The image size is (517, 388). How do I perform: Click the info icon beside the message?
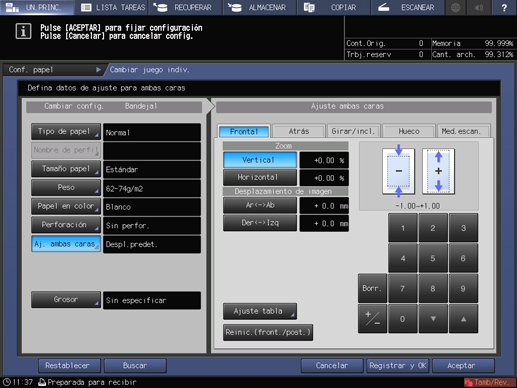pos(23,31)
